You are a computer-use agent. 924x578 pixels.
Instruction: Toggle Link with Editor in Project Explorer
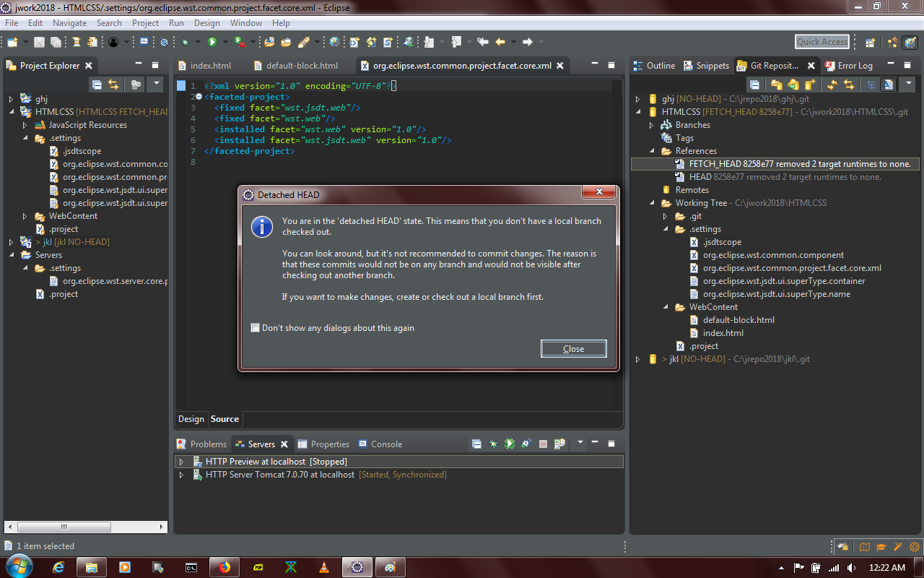point(113,85)
